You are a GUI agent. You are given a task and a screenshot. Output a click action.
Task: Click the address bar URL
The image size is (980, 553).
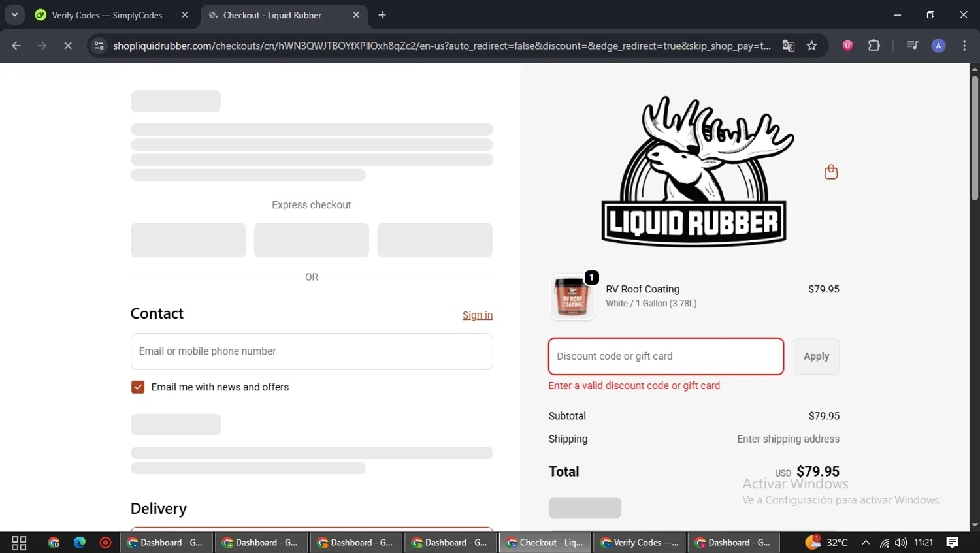click(442, 46)
